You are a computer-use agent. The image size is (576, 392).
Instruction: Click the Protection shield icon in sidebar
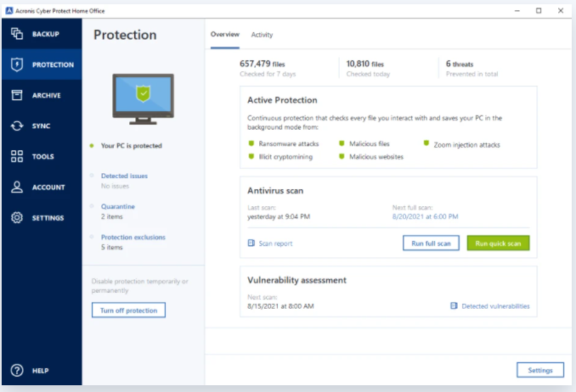tap(17, 64)
